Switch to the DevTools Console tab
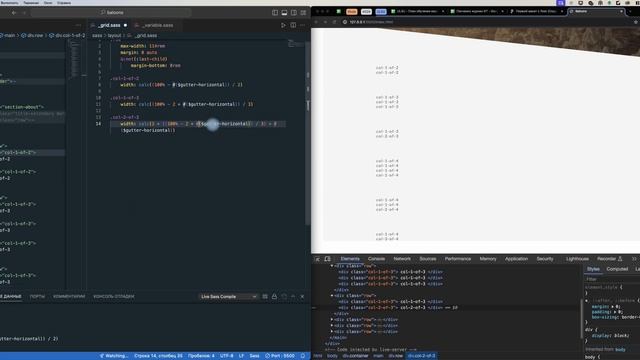The height and width of the screenshot is (360, 640). click(376, 259)
